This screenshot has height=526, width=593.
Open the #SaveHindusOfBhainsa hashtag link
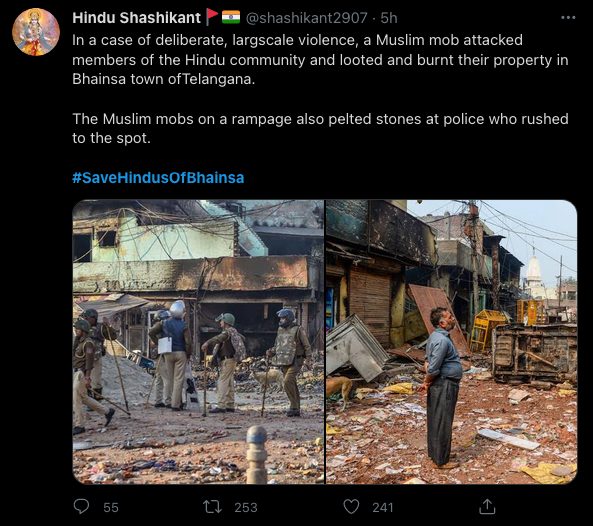pyautogui.click(x=158, y=178)
